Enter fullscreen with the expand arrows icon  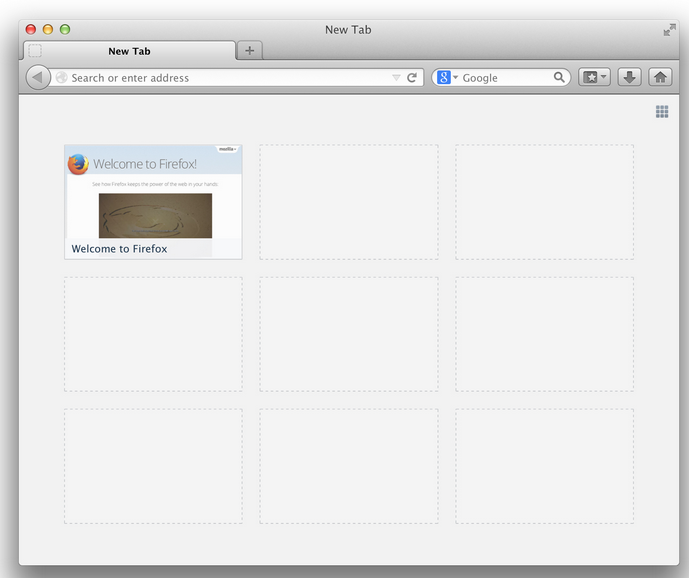coord(669,30)
